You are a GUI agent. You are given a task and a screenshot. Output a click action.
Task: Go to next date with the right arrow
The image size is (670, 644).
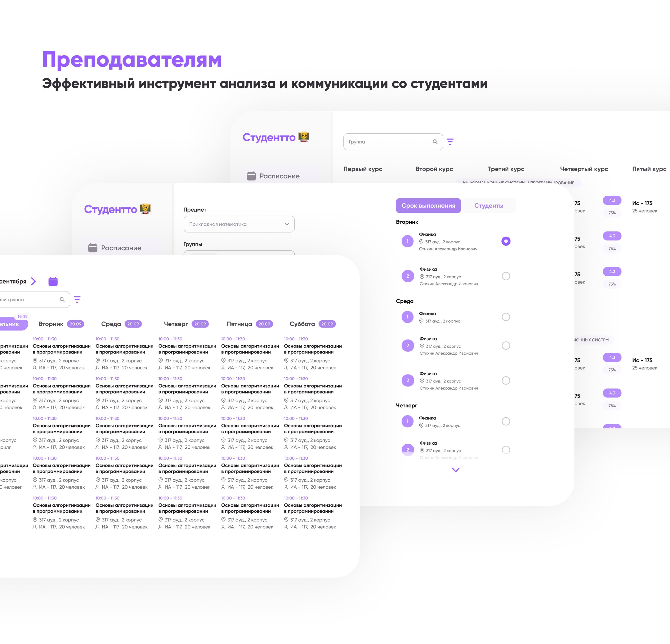(33, 281)
